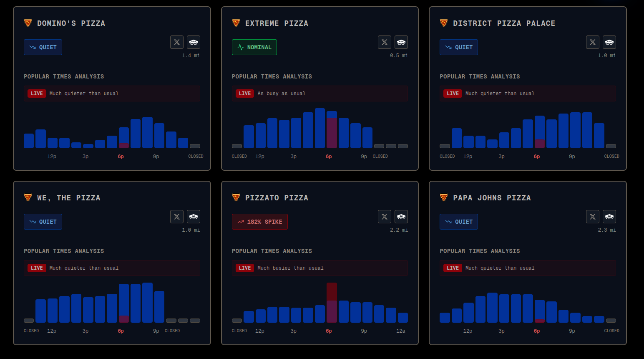This screenshot has width=644, height=359.
Task: Click the red 6p spike bar in Pizzato chart
Action: point(332,303)
